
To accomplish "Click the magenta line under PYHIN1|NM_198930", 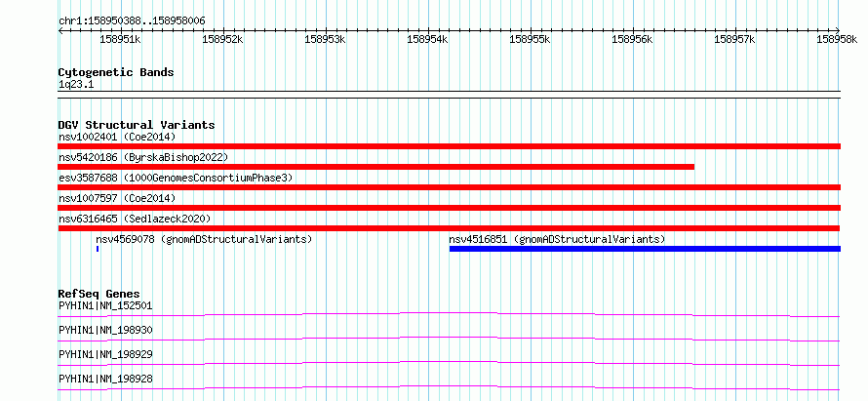I will pyautogui.click(x=449, y=339).
